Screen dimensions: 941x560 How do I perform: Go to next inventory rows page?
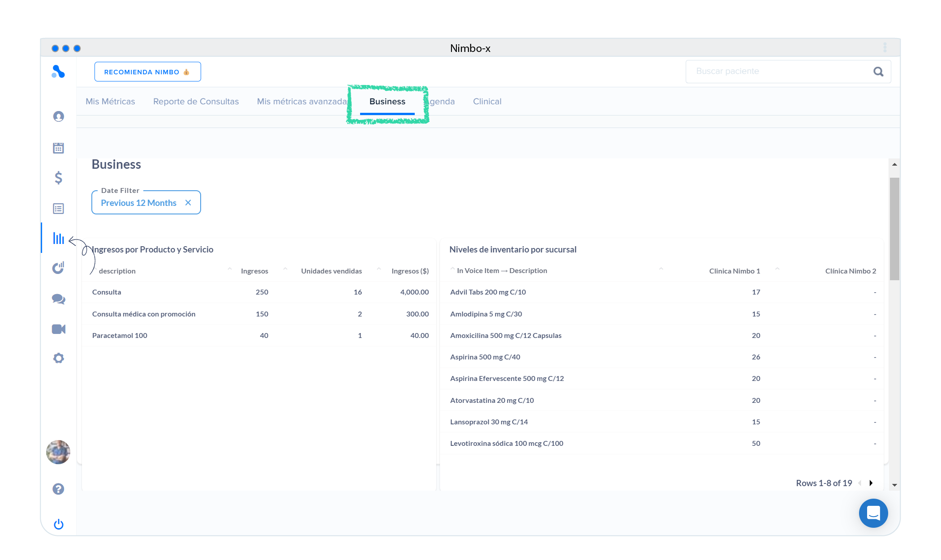[x=871, y=483]
